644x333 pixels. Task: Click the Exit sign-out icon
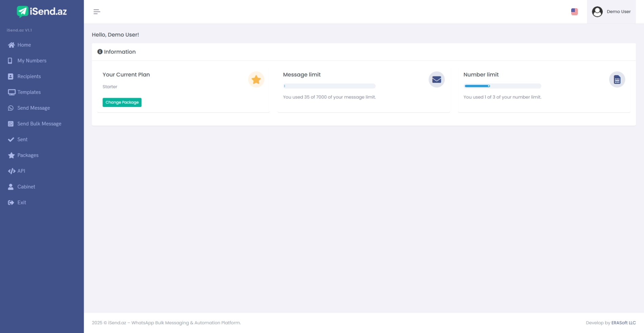pos(11,203)
